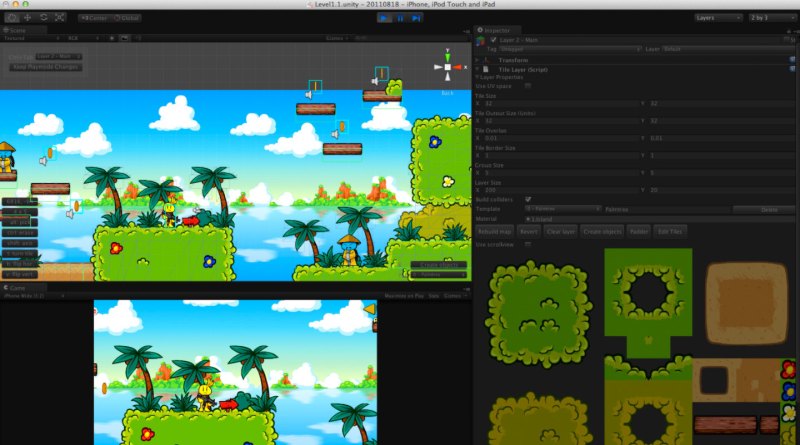Open the Layer Default dropdown in Inspector
Image resolution: width=800 pixels, height=445 pixels.
tap(727, 49)
